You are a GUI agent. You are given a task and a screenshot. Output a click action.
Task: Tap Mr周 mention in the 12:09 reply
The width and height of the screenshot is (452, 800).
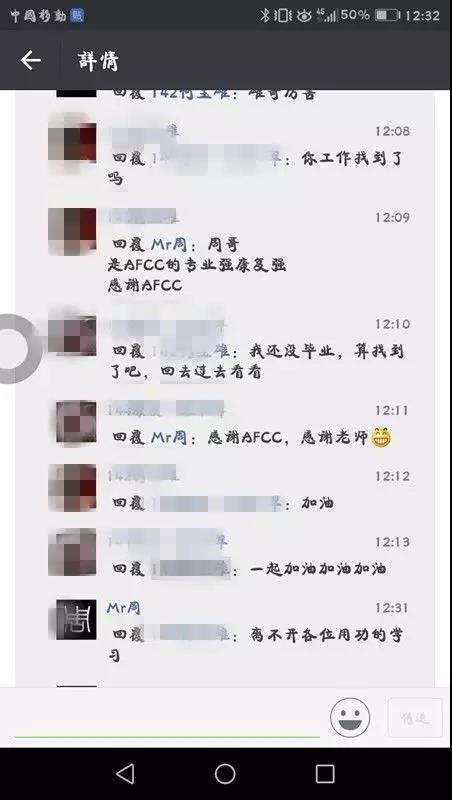coord(169,245)
